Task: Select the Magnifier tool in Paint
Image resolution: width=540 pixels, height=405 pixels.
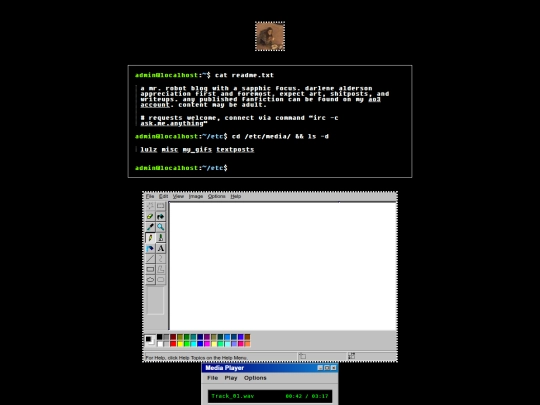Action: [x=161, y=227]
